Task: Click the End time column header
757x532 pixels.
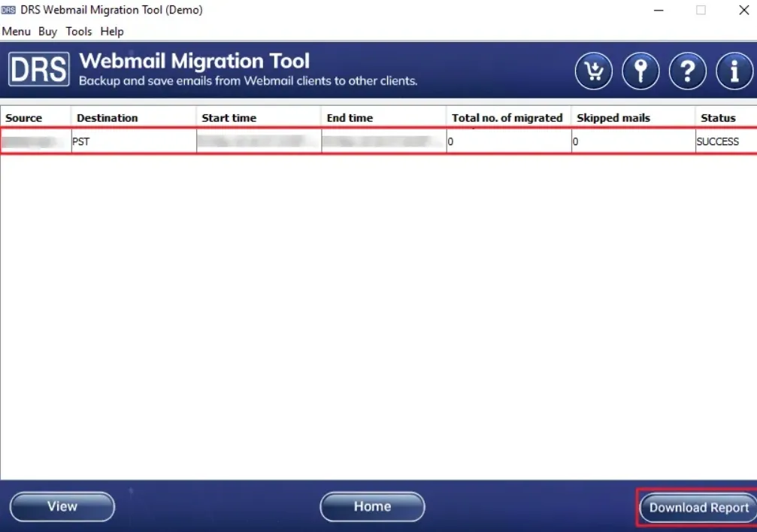Action: click(350, 118)
